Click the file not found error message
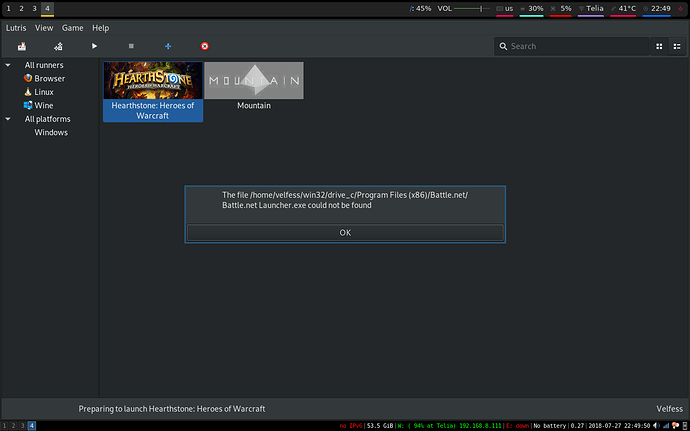Screen dimensions: 690x431 tap(345, 200)
